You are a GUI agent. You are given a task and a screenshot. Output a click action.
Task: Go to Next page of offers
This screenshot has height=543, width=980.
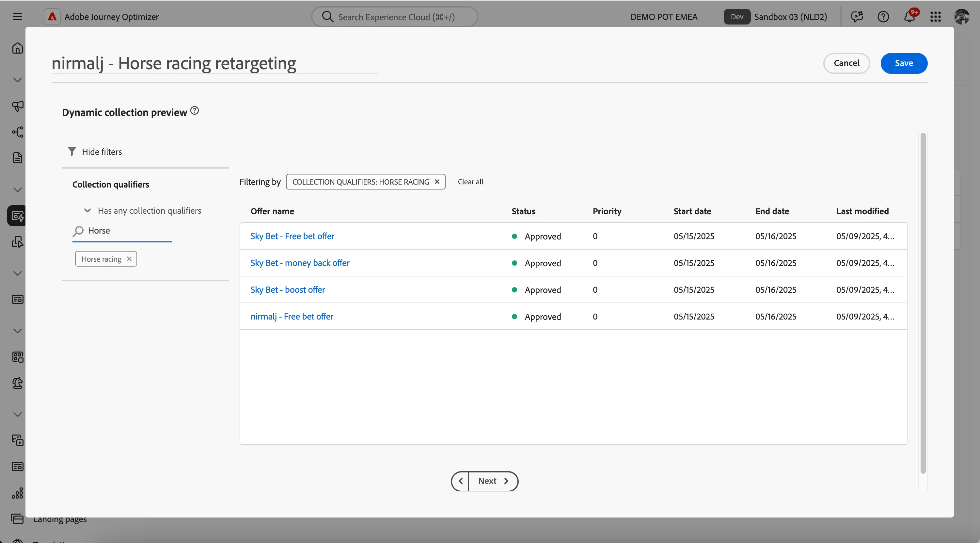tap(493, 481)
